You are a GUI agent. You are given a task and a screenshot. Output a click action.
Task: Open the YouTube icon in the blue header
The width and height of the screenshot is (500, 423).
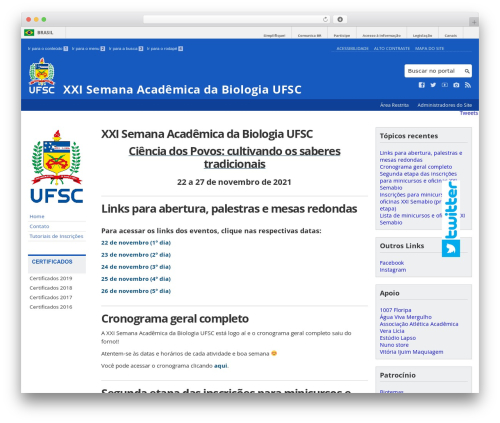445,85
